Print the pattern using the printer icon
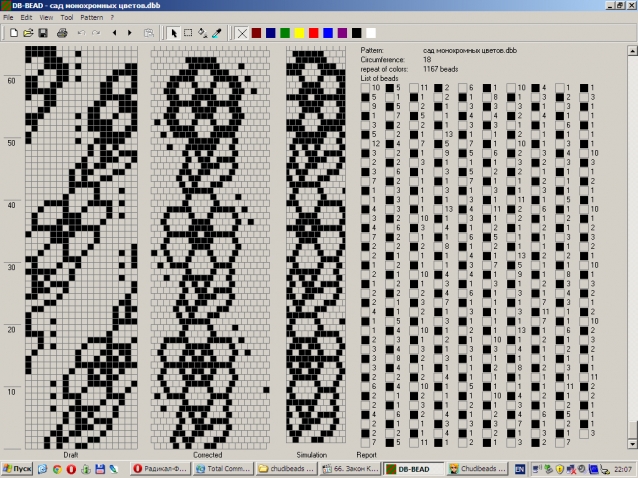 point(62,33)
